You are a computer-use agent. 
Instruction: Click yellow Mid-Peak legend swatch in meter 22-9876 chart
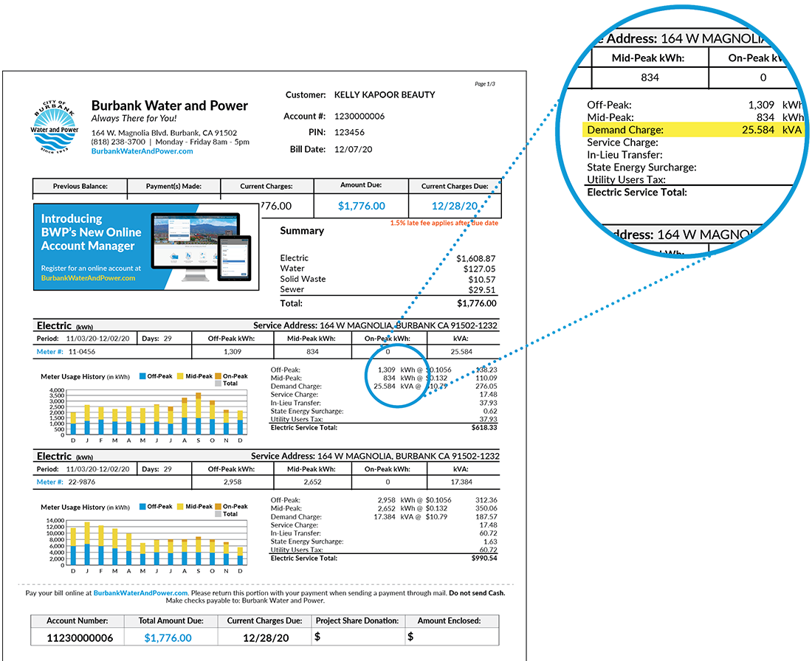coord(180,507)
